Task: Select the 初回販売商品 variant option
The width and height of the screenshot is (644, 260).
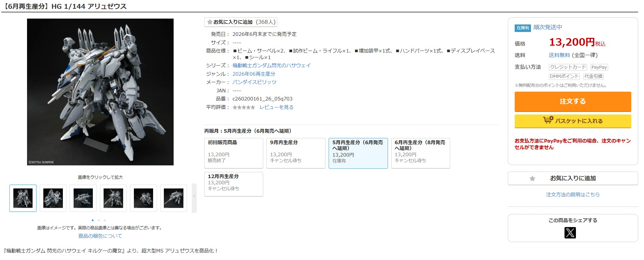Action: click(x=234, y=153)
